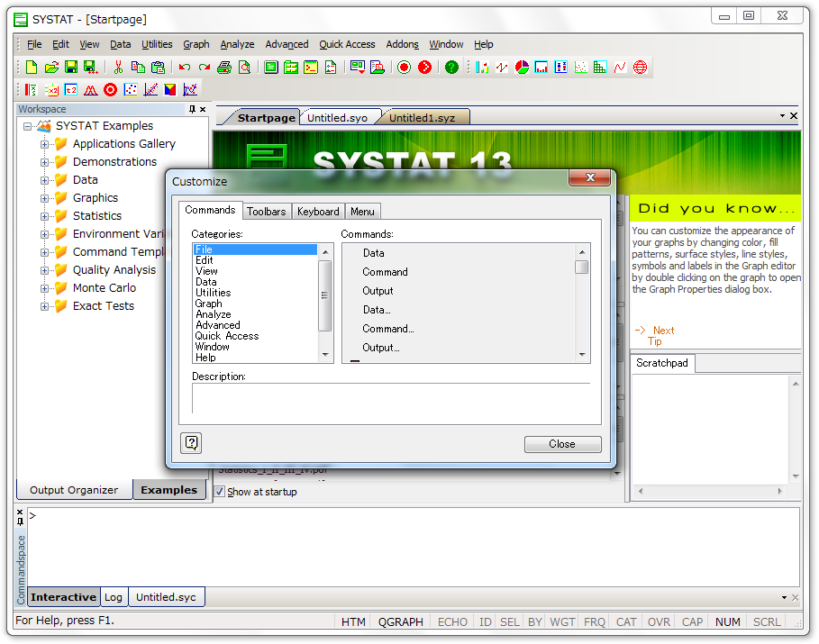The height and width of the screenshot is (644, 819).
Task: Switch to the Output Organizer tab
Action: (x=74, y=490)
